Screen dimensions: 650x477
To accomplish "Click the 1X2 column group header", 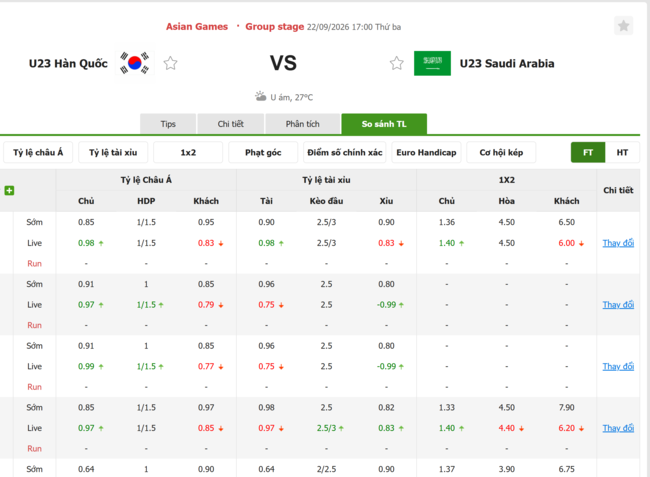I will click(507, 180).
